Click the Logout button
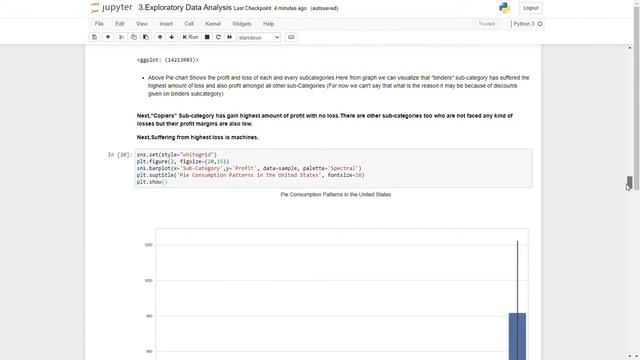Image resolution: width=640 pixels, height=360 pixels. 531,8
